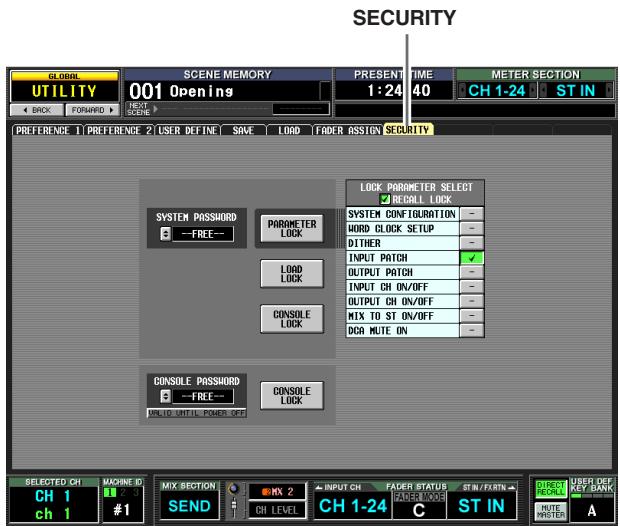This screenshot has height=526, width=620.
Task: Click the FORWARD navigation button
Action: [92, 110]
